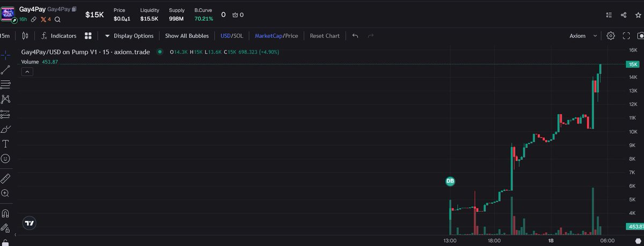
Task: Toggle MarketCap/Price display
Action: coord(276,36)
